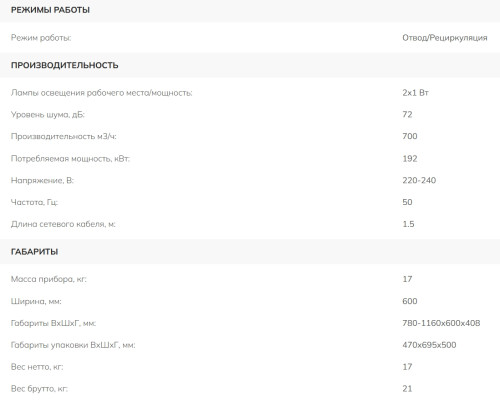Click the gross weight value 21
The width and height of the screenshot is (500, 410).
(407, 389)
